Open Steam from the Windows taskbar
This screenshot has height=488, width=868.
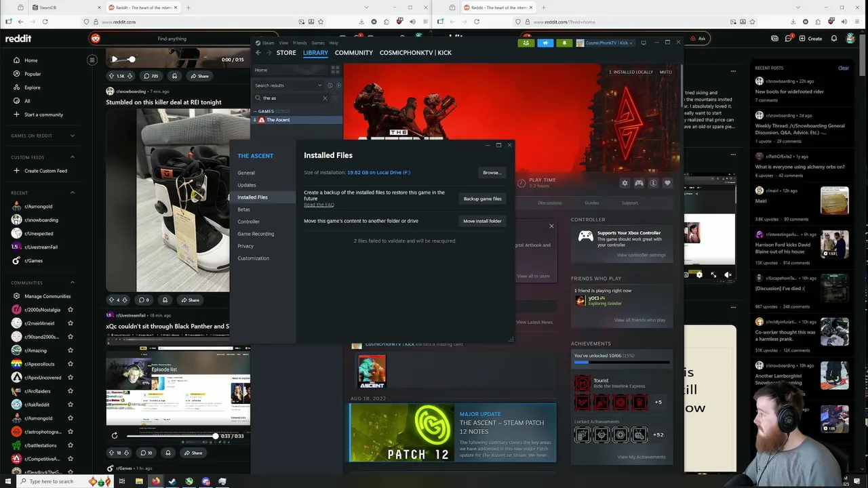coord(172,481)
